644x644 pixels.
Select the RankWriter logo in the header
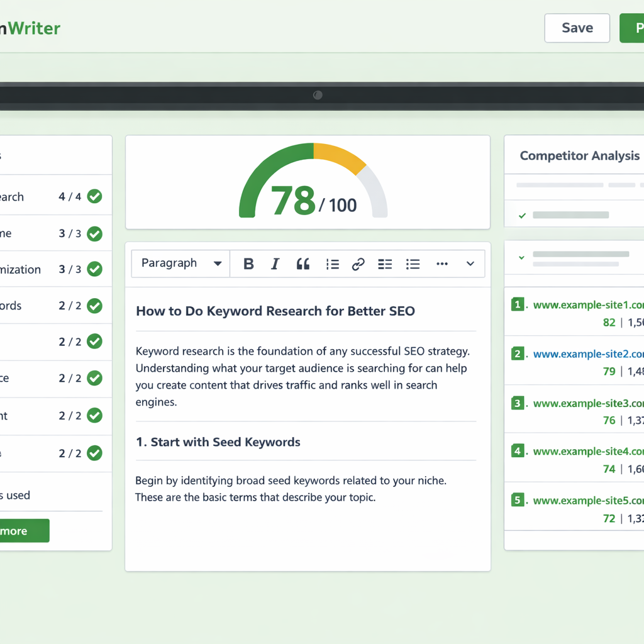[x=30, y=28]
